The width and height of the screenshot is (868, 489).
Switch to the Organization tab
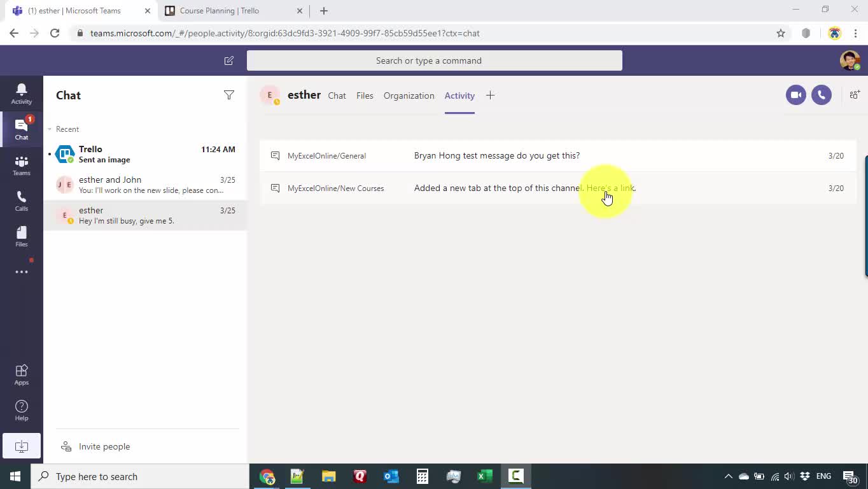click(x=409, y=96)
